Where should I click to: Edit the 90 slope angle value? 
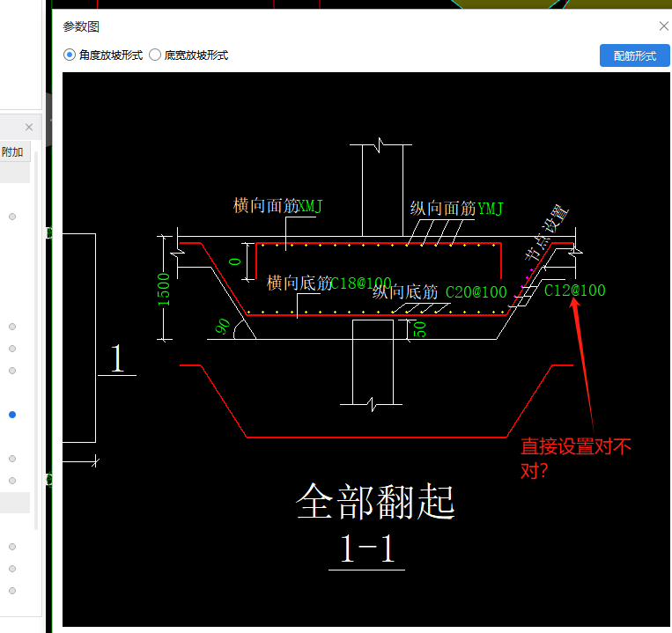point(222,326)
